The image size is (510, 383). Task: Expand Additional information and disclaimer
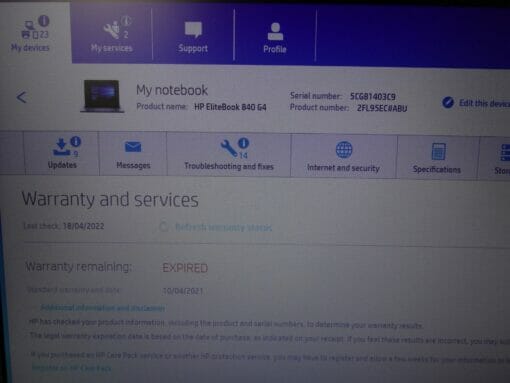tap(102, 308)
